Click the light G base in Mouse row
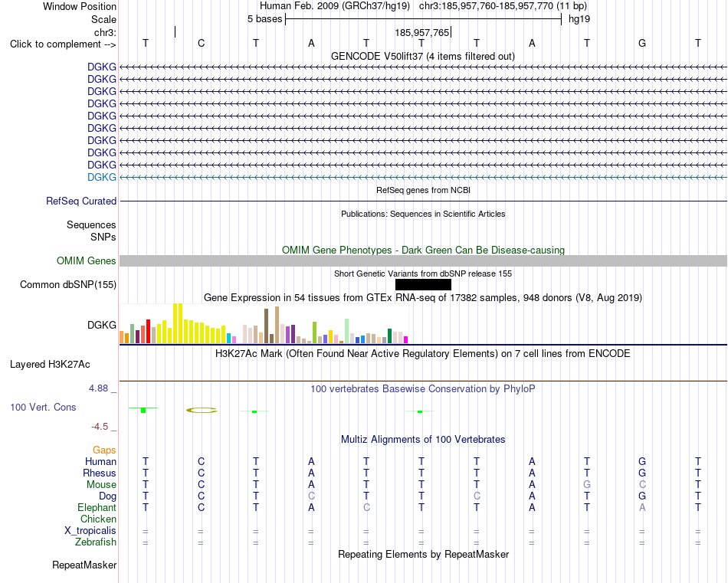Image resolution: width=728 pixels, height=583 pixels. click(x=587, y=485)
